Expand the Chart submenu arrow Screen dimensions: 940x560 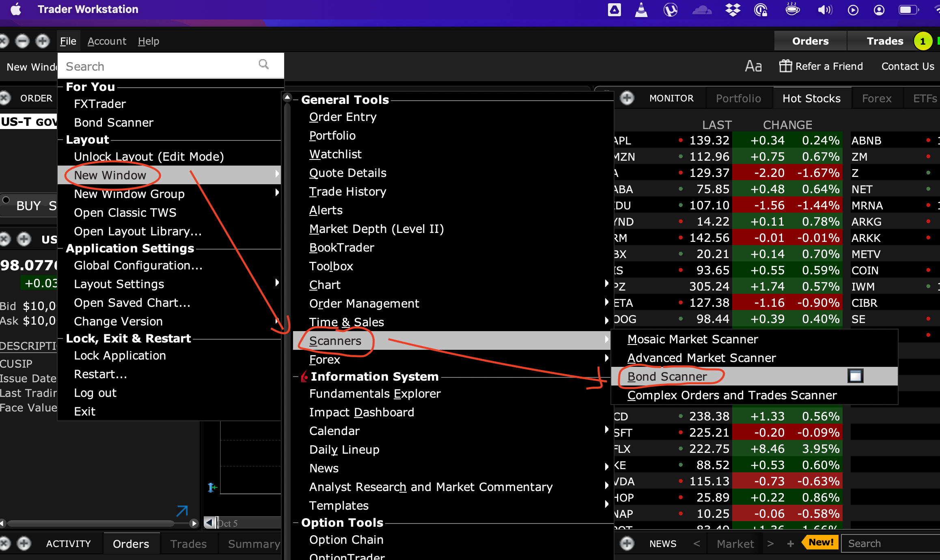[x=604, y=285]
